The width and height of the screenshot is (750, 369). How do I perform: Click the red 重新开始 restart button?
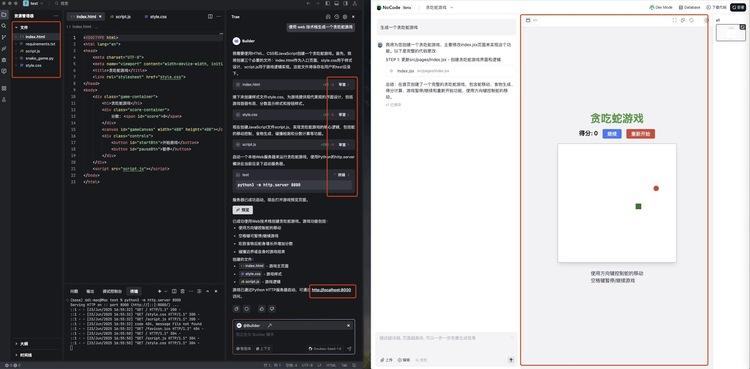[x=640, y=134]
